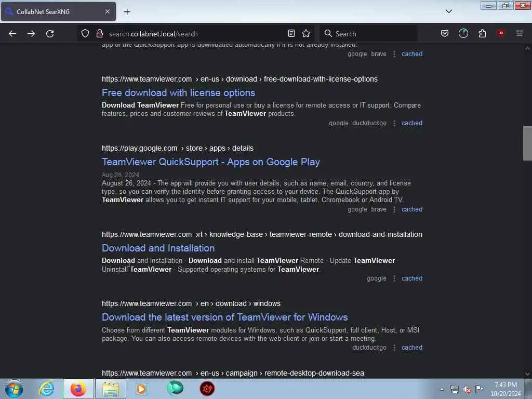Image resolution: width=532 pixels, height=399 pixels.
Task: Click the page vertical scrollbar thumb
Action: click(x=527, y=142)
